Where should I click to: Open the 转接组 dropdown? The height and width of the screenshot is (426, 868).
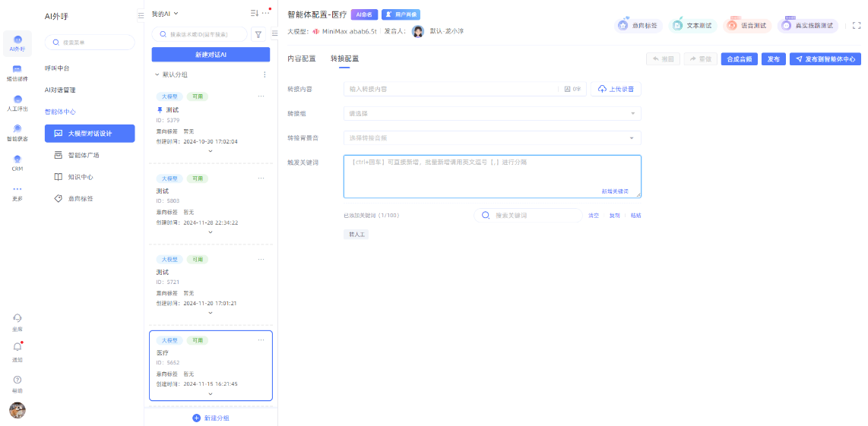pos(492,114)
